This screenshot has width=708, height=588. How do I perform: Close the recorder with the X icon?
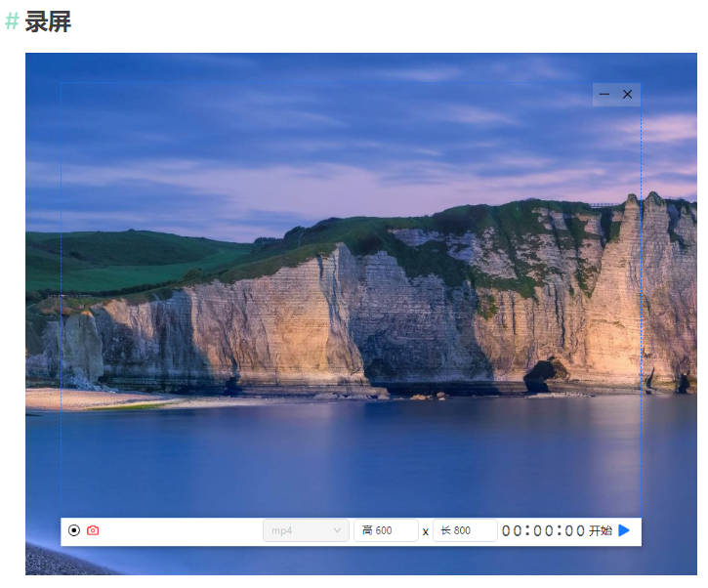628,95
